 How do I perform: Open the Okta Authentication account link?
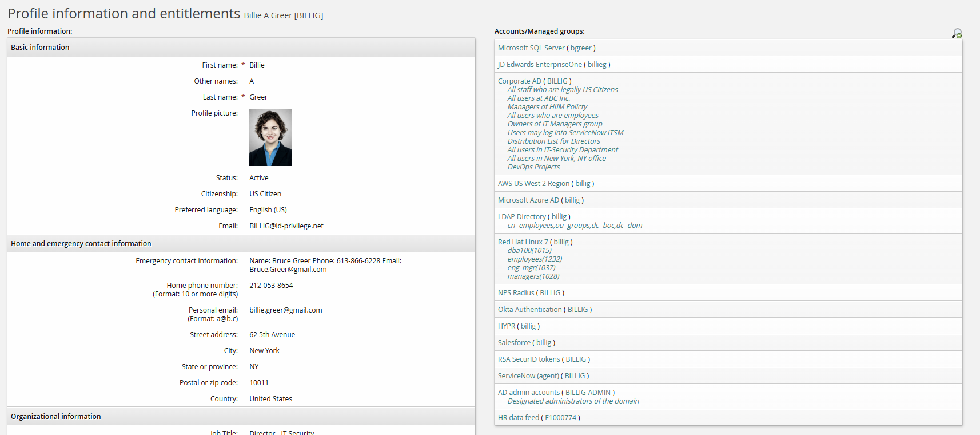(530, 310)
